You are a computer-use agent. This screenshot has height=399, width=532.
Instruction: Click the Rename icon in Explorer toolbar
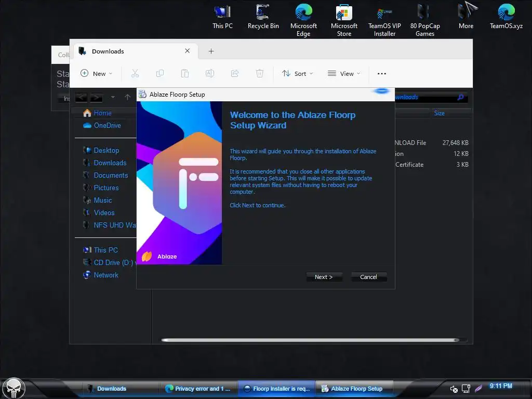click(210, 73)
